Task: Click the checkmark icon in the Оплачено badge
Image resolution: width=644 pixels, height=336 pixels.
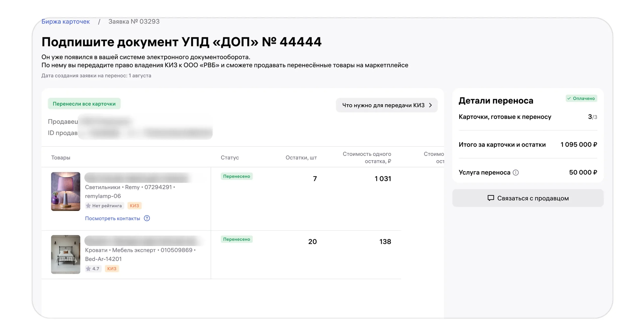Action: [x=569, y=98]
